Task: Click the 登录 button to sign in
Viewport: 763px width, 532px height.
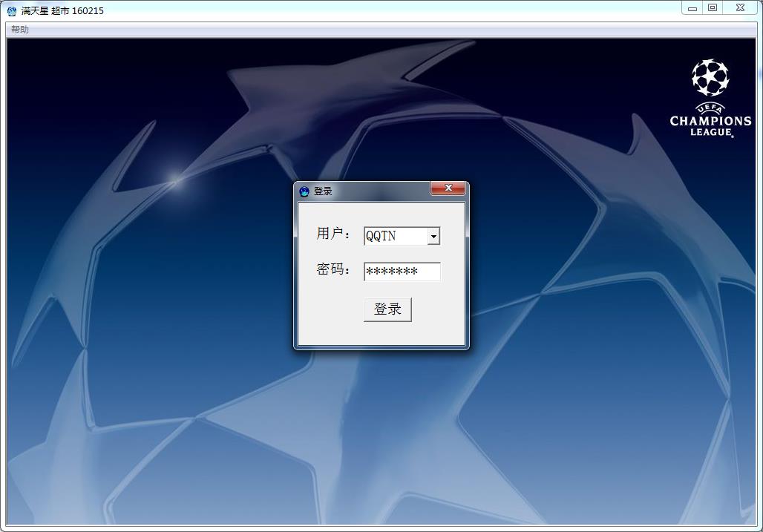Action: pyautogui.click(x=387, y=309)
